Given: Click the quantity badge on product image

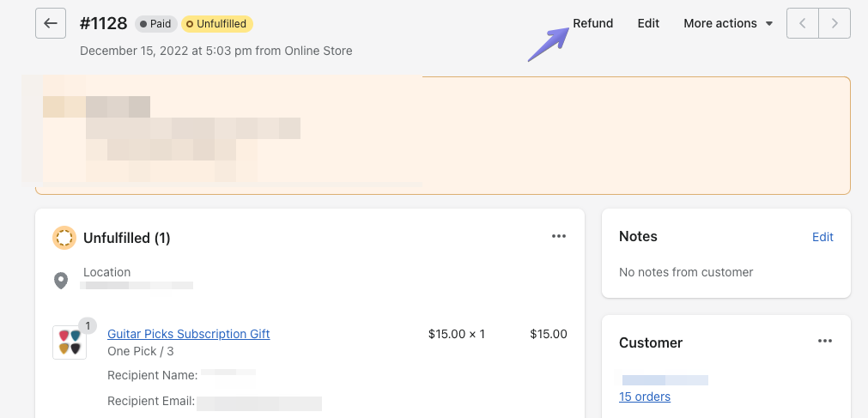Looking at the screenshot, I should coord(88,326).
